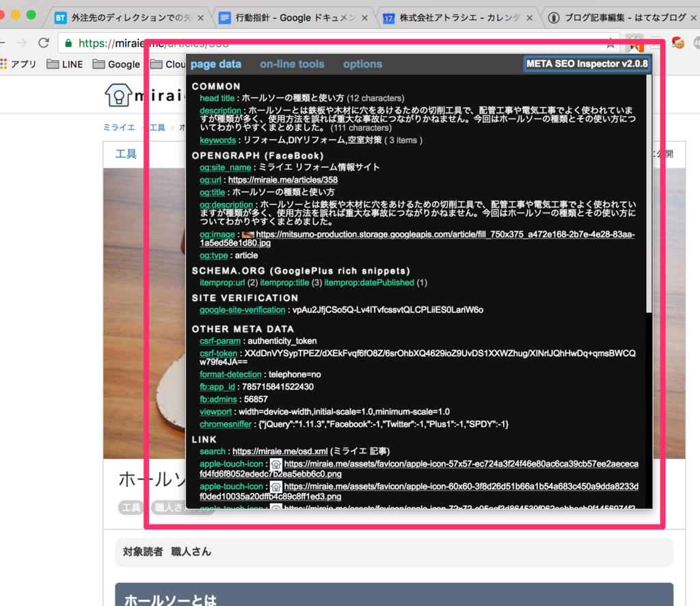
Task: Click the 工具 category heading link
Action: (x=126, y=154)
